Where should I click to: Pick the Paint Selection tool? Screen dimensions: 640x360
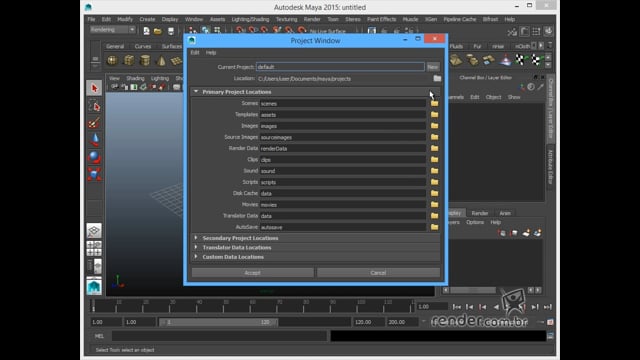pyautogui.click(x=94, y=123)
